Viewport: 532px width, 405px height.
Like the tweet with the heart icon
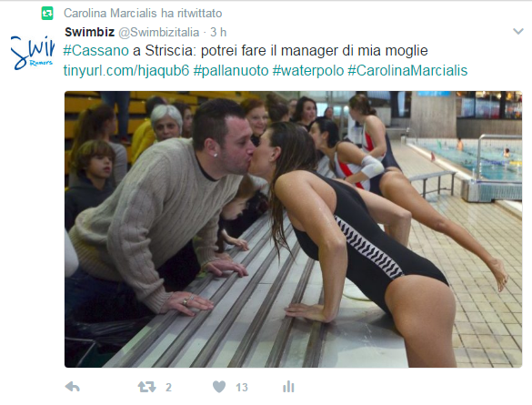point(219,387)
